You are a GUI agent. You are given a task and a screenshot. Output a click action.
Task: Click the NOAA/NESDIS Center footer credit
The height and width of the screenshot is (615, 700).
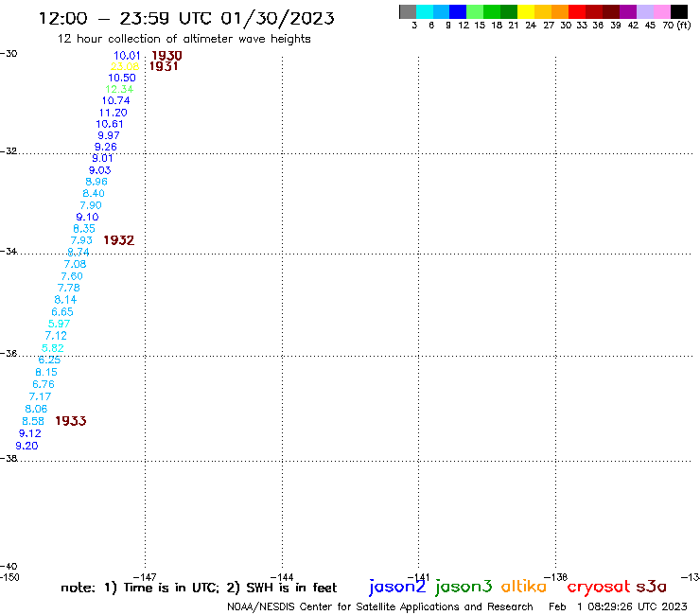click(x=380, y=607)
